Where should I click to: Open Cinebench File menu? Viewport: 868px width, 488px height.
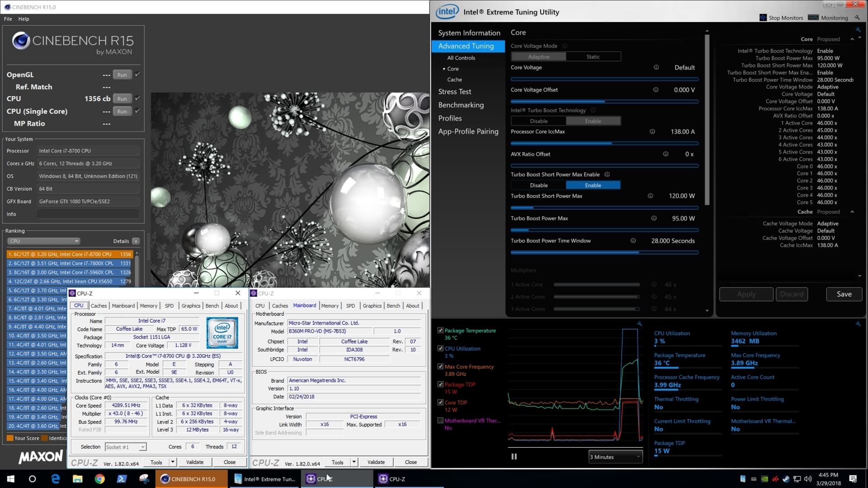pos(8,19)
